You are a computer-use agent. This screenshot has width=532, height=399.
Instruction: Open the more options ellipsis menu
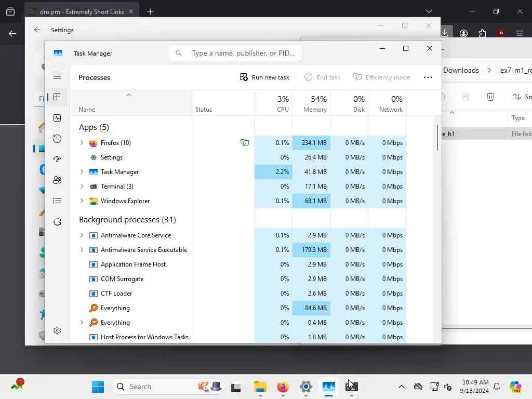pyautogui.click(x=428, y=77)
